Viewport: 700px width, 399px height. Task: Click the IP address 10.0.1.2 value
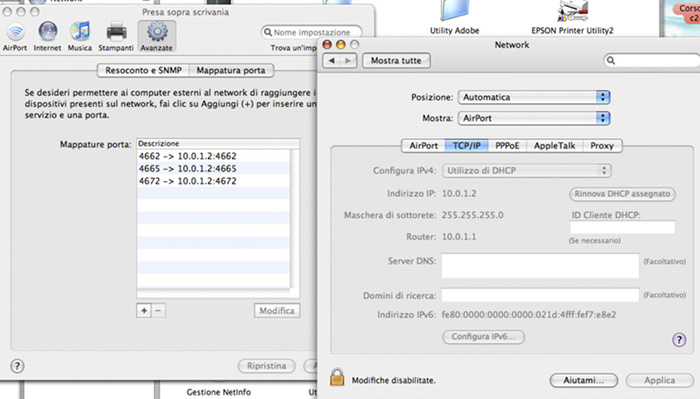click(459, 193)
